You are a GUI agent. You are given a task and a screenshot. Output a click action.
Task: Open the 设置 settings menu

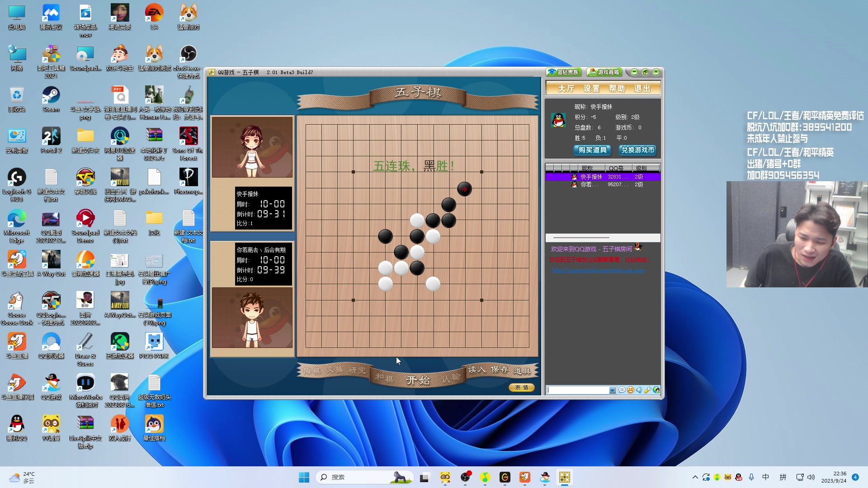click(591, 89)
